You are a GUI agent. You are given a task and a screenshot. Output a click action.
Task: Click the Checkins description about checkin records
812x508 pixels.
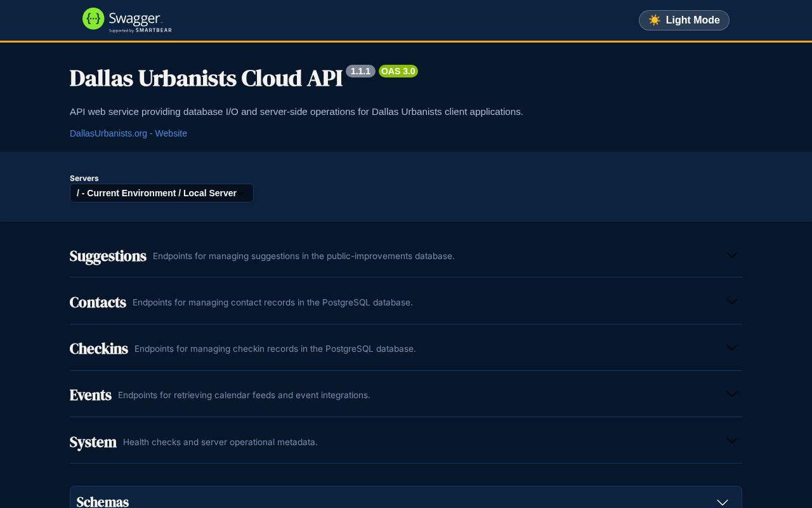click(275, 349)
